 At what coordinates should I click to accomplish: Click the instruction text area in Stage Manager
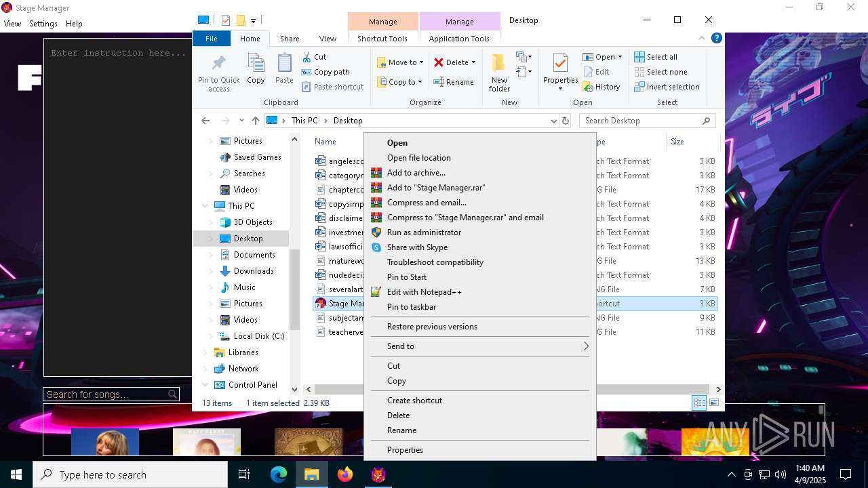(x=118, y=207)
